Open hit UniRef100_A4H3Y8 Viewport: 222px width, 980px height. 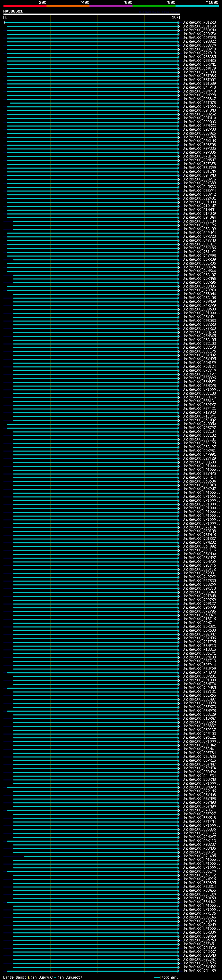[x=199, y=673]
